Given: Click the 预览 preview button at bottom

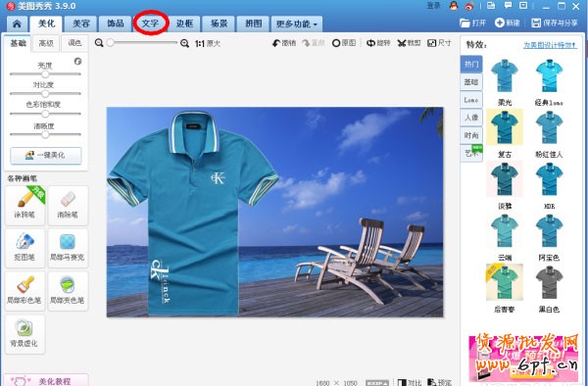Looking at the screenshot, I should (x=439, y=382).
